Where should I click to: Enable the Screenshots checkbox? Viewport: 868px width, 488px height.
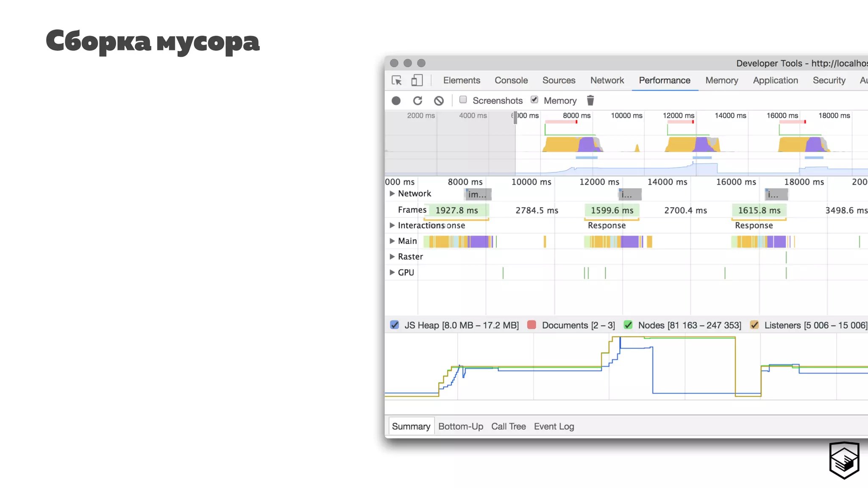(x=463, y=100)
